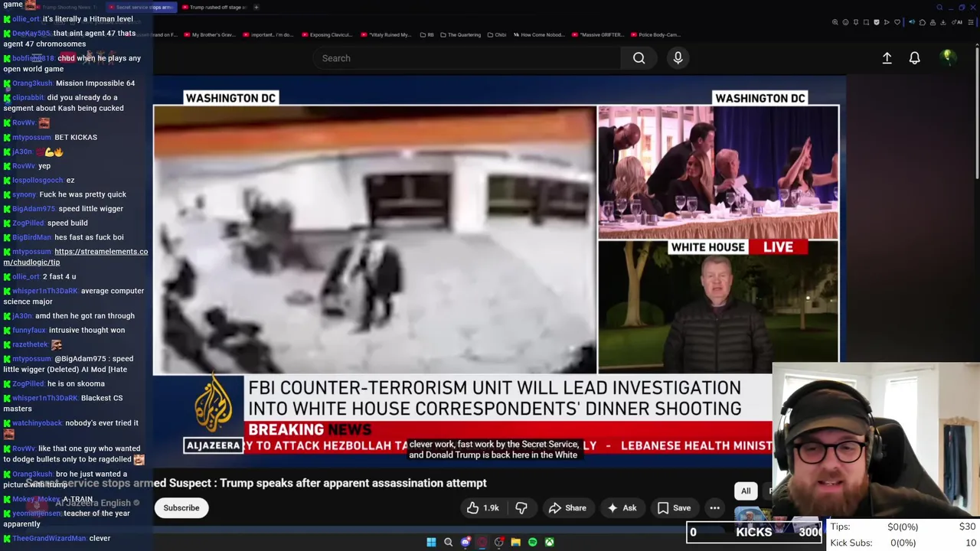Image resolution: width=980 pixels, height=551 pixels.
Task: Click the pin toolbar icon
Action: pyautogui.click(x=856, y=22)
